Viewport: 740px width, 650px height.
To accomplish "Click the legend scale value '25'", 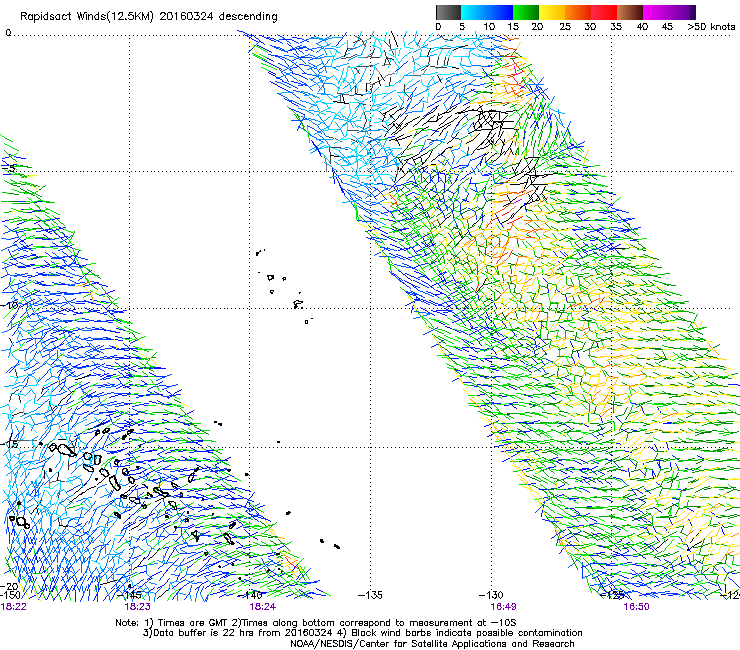I will pyautogui.click(x=565, y=26).
